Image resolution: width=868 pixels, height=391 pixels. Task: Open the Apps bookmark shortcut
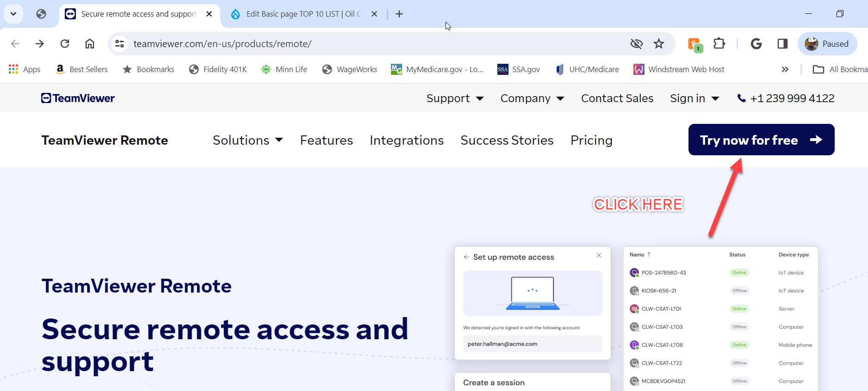(x=25, y=69)
